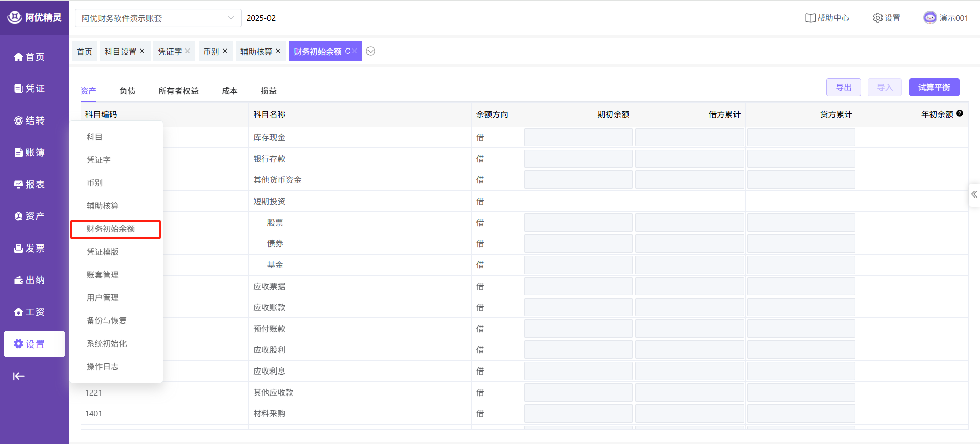Click the help icon beside 年初余额

(960, 114)
